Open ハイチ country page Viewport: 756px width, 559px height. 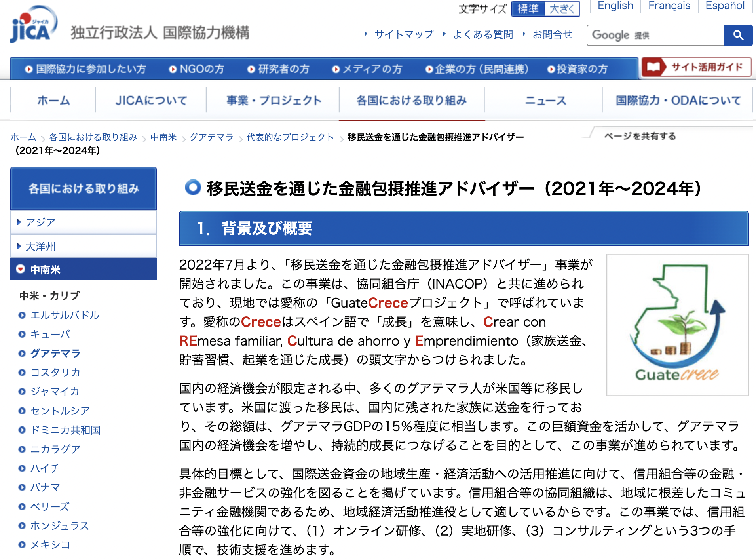[45, 468]
